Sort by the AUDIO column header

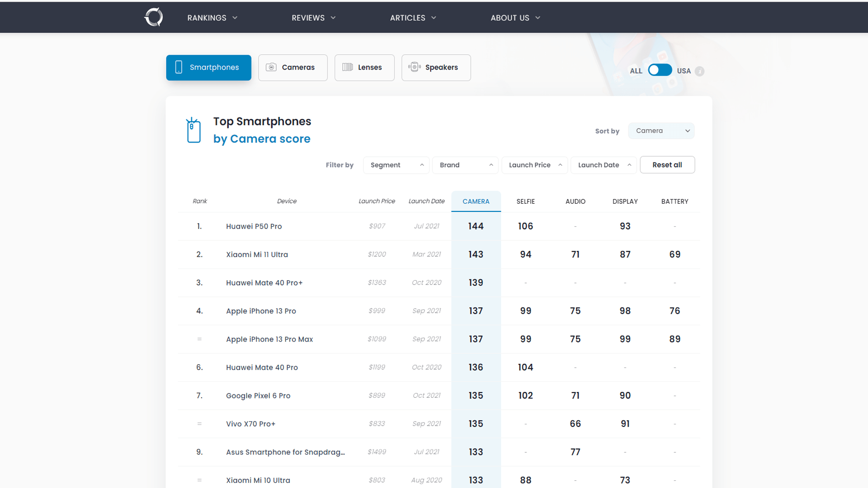575,202
